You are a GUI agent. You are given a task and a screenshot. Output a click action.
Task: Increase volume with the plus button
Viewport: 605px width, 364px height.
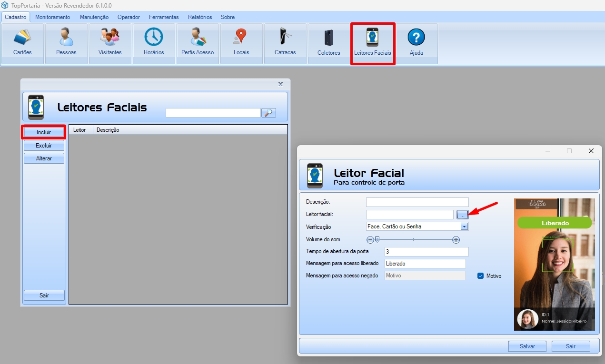tap(456, 240)
